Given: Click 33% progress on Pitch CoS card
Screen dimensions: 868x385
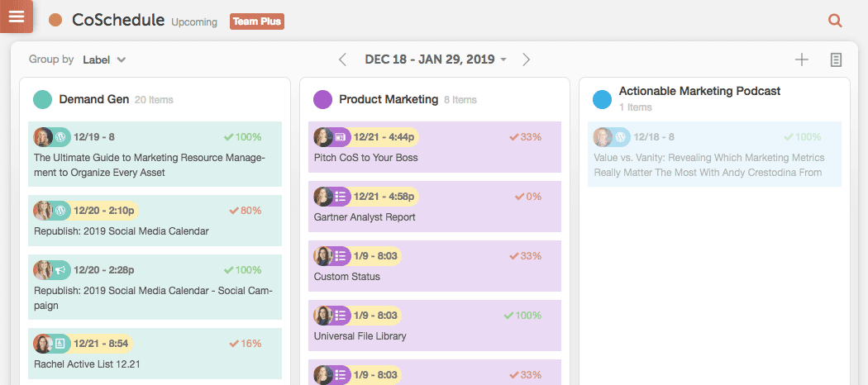Looking at the screenshot, I should pyautogui.click(x=525, y=136).
